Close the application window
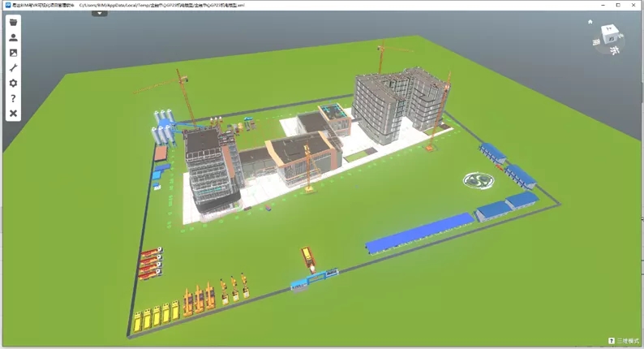Screen dimensions: 644x349 (633, 5)
